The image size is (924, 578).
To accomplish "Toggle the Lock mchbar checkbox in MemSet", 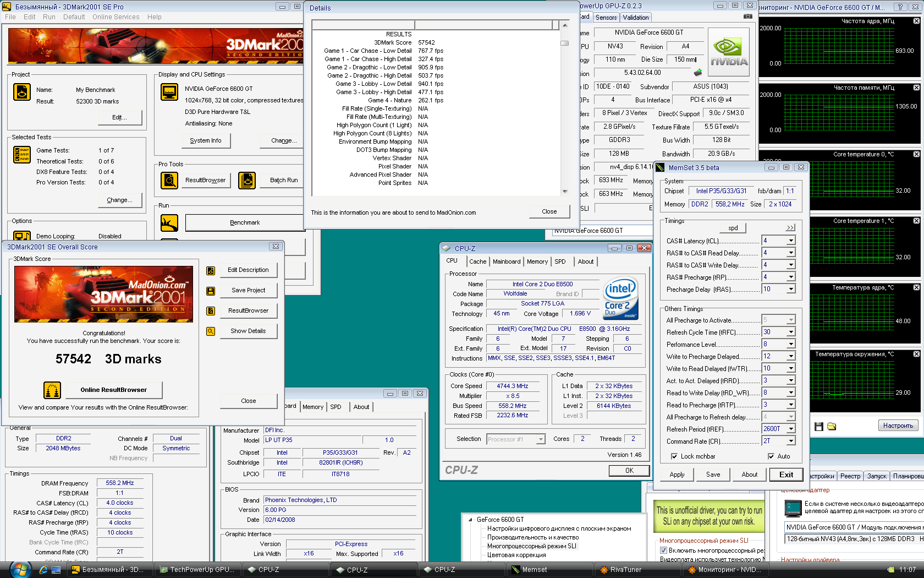I will [674, 456].
